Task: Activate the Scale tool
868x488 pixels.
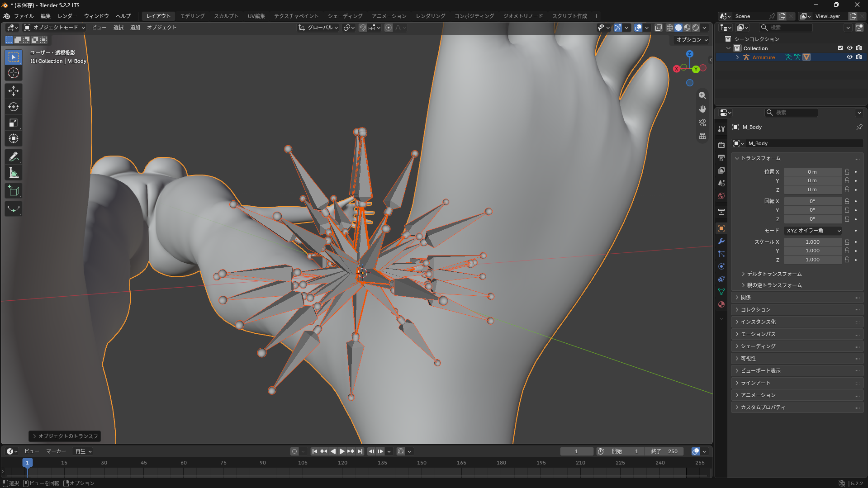Action: pos(14,123)
